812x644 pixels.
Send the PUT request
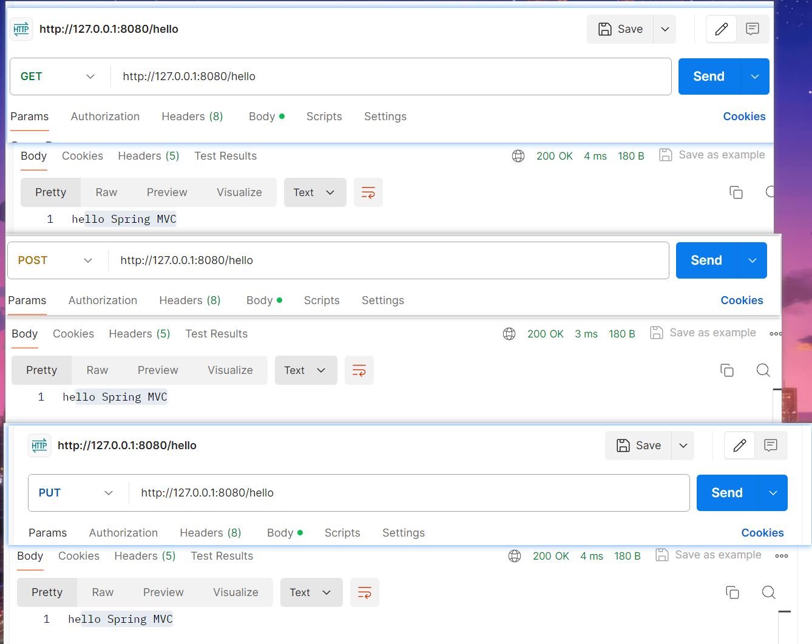pyautogui.click(x=727, y=493)
